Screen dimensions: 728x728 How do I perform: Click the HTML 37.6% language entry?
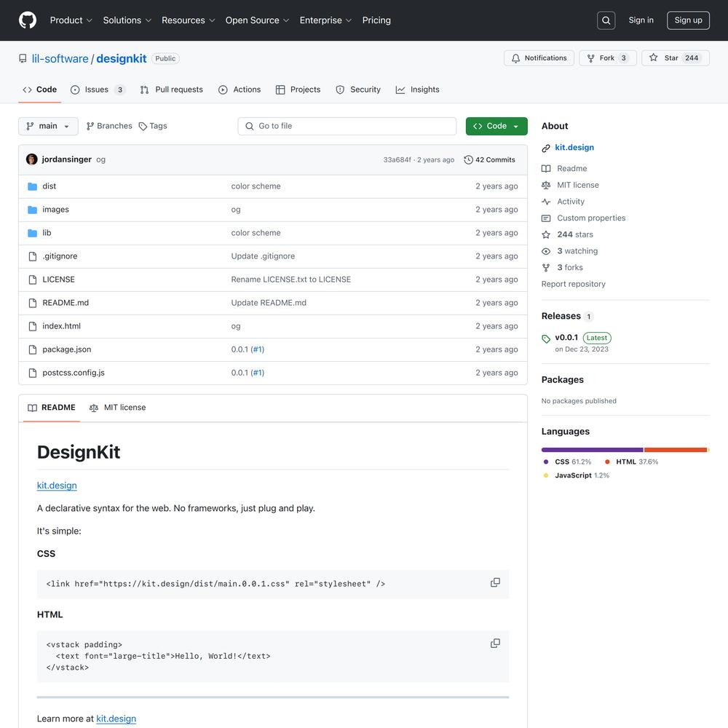point(631,462)
